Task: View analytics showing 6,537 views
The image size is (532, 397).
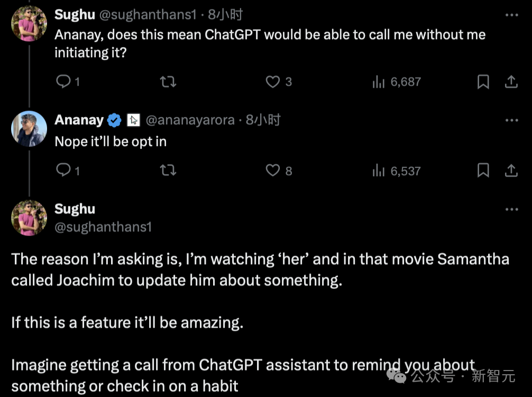Action: [397, 170]
